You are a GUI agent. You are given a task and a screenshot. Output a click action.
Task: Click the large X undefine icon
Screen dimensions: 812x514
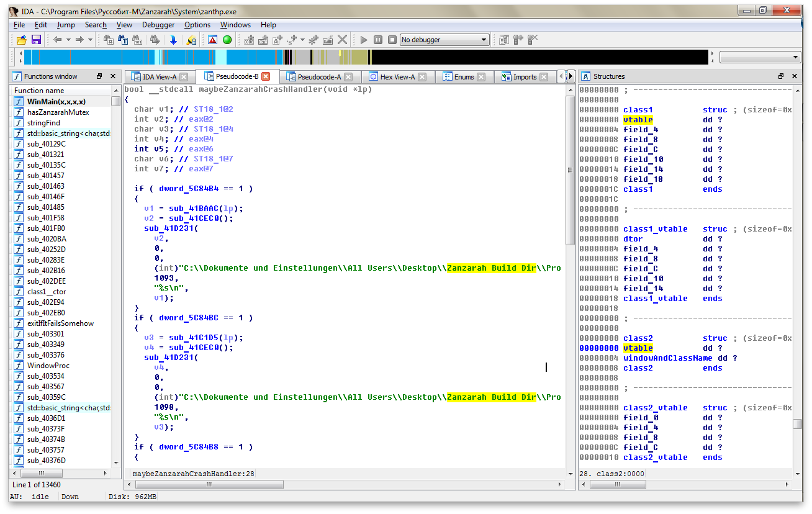[x=343, y=40]
